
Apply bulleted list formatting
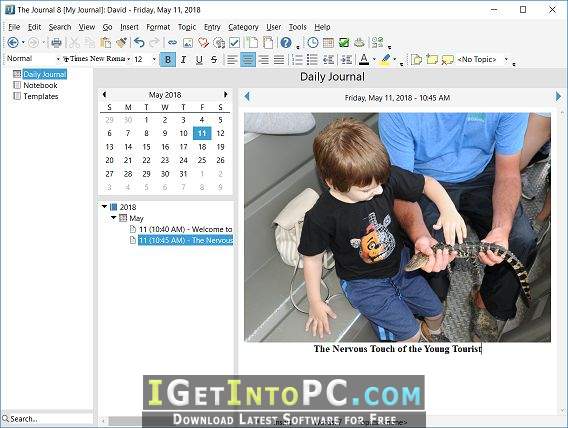(x=312, y=59)
